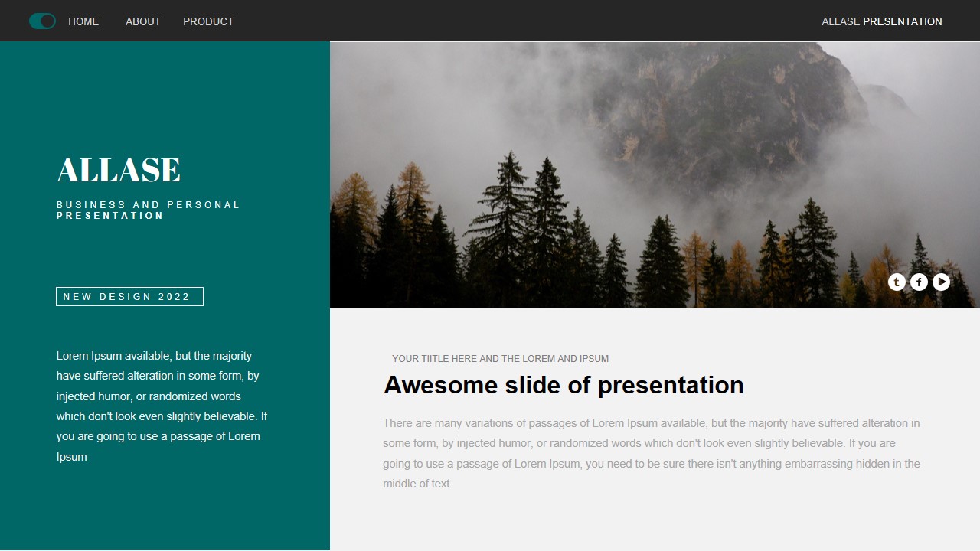The image size is (980, 551).
Task: Open the Facebook social icon
Action: pos(919,282)
